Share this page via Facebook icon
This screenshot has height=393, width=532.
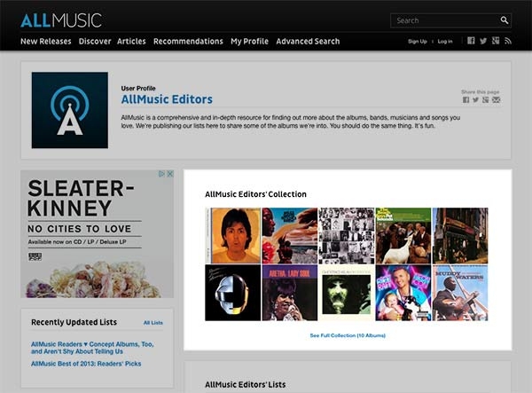[x=465, y=99]
